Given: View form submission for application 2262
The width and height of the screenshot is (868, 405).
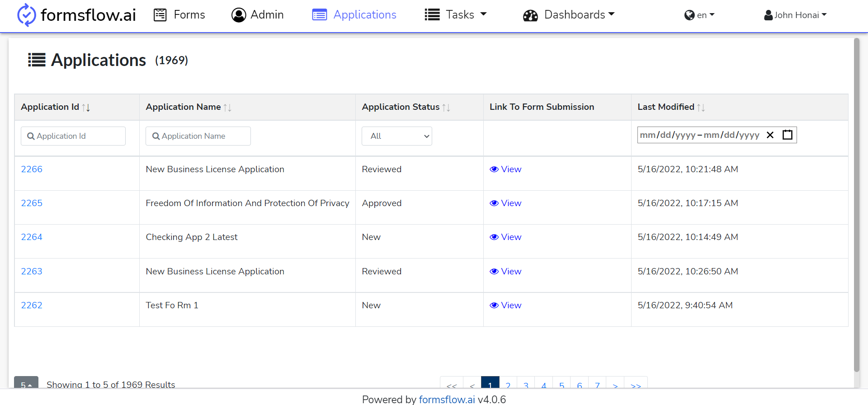Looking at the screenshot, I should [505, 305].
